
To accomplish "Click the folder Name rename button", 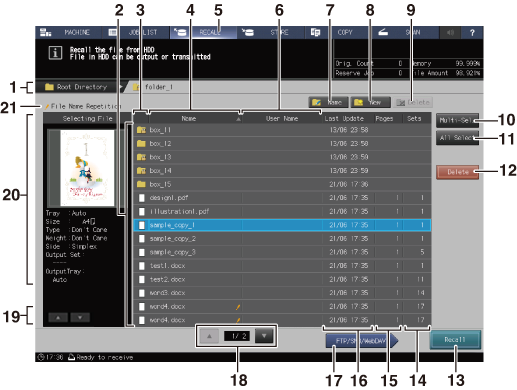I will tap(328, 102).
